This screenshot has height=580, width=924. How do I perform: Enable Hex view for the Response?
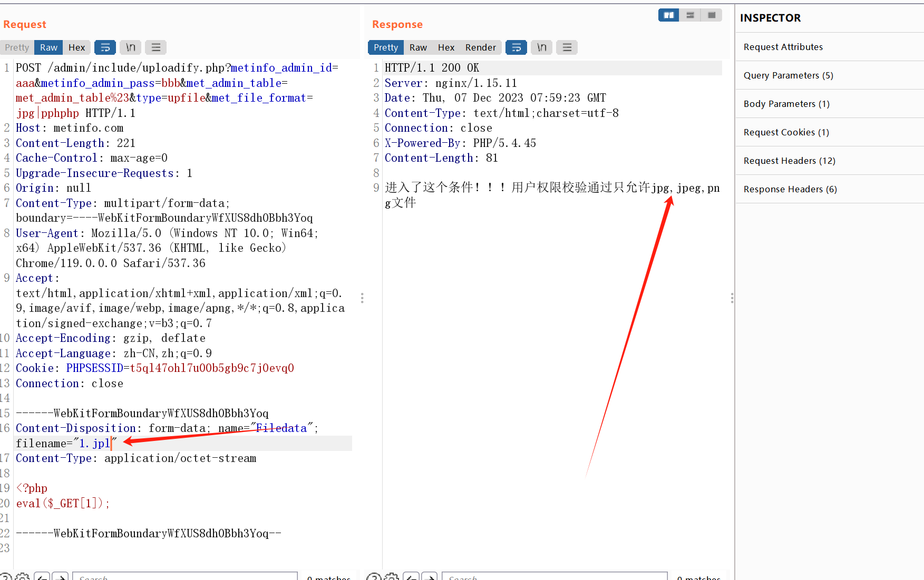click(446, 47)
